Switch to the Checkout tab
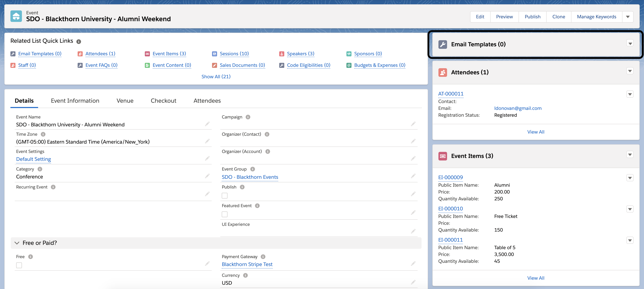This screenshot has height=289, width=644. coord(164,101)
